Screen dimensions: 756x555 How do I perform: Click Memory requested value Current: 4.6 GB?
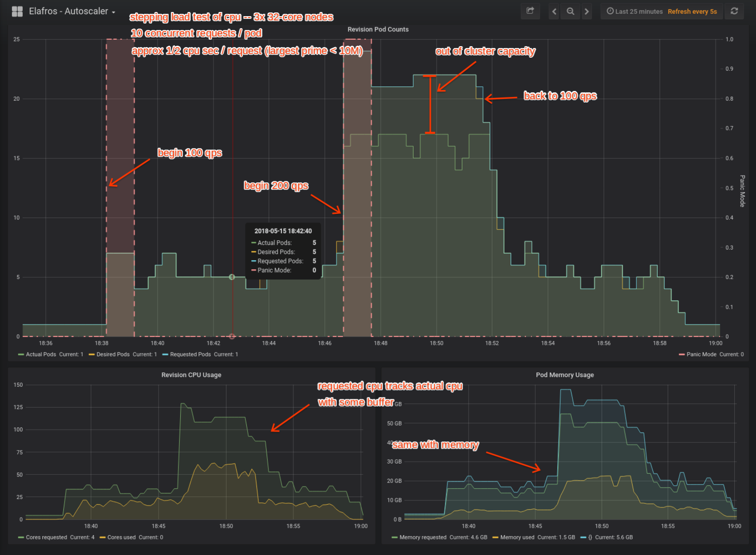[468, 537]
